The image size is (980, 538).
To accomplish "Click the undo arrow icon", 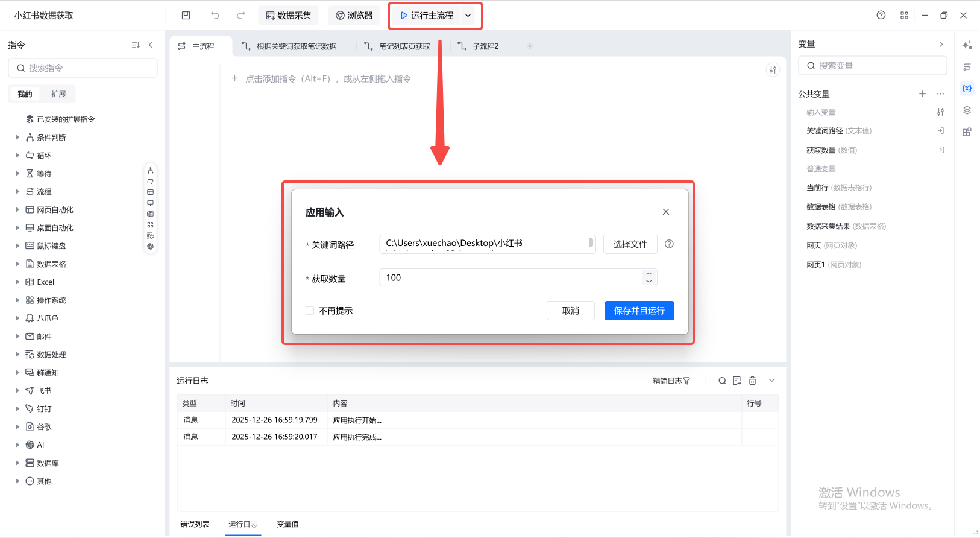I will [x=215, y=16].
